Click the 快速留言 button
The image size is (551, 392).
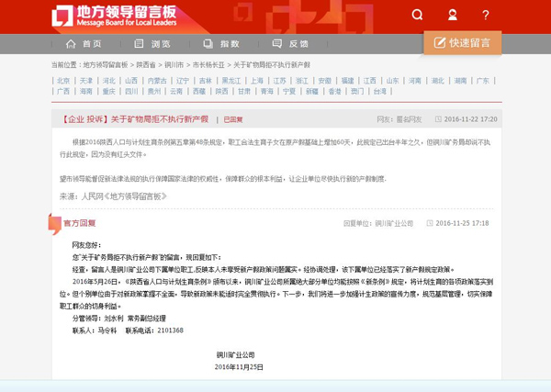(x=463, y=43)
